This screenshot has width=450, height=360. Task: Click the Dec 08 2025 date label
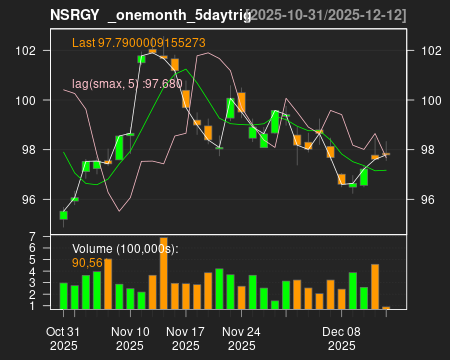[x=341, y=339]
